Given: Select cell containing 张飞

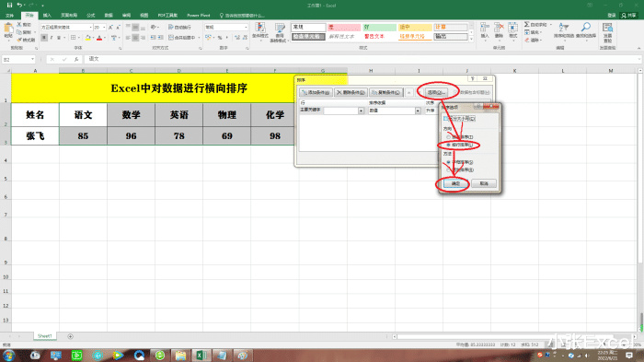Looking at the screenshot, I should 35,135.
